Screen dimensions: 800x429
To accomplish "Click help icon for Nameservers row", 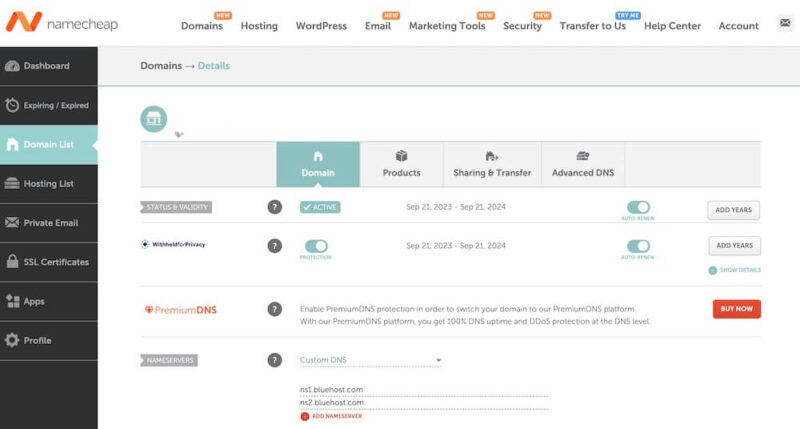I will (274, 360).
